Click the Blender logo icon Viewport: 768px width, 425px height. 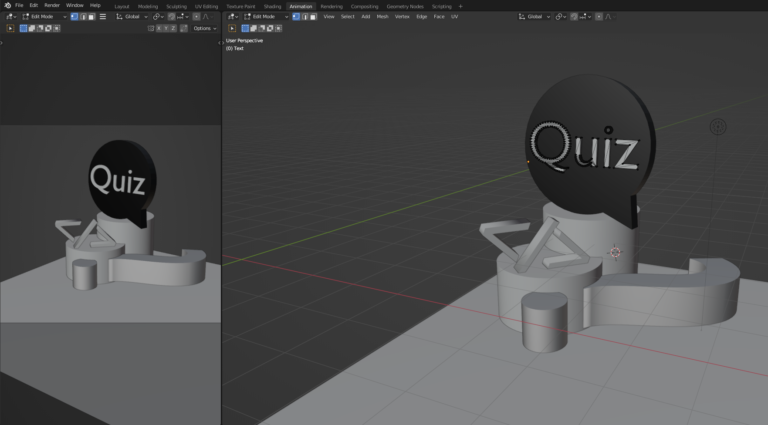click(7, 5)
